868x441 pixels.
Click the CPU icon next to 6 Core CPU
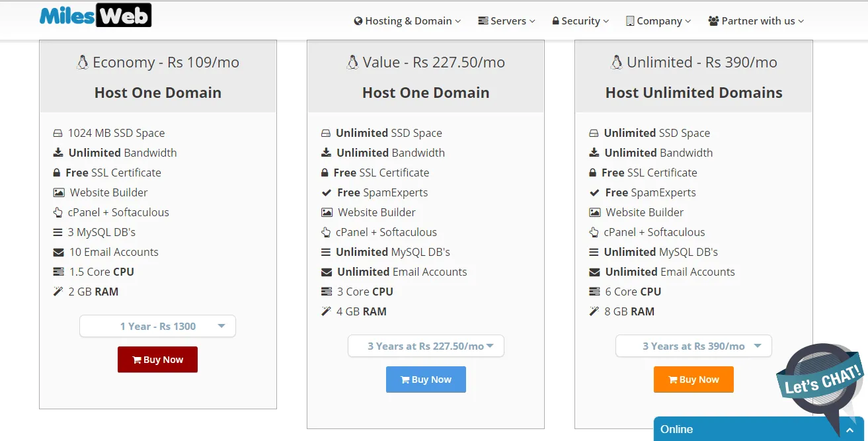(594, 292)
